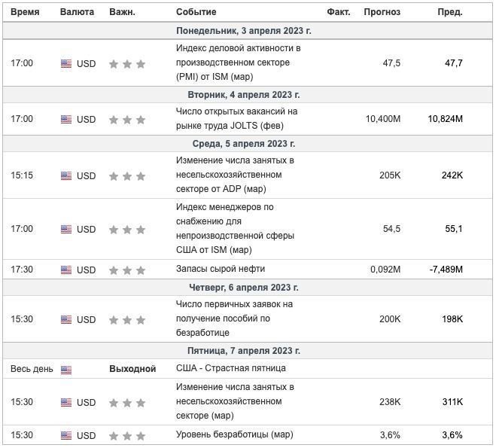Open the Запасы сырой нефти event

coord(221,269)
